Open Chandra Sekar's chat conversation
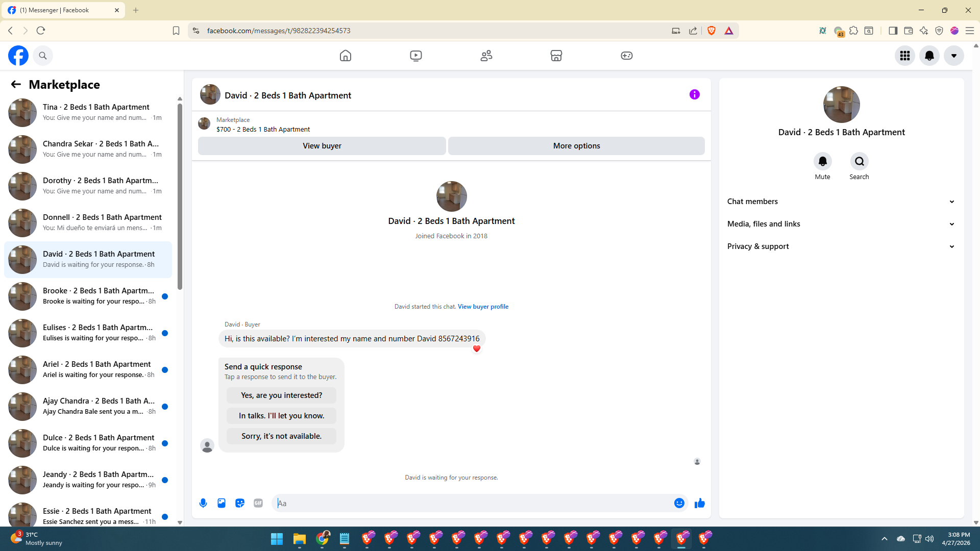Image resolution: width=980 pixels, height=551 pixels. 88,149
